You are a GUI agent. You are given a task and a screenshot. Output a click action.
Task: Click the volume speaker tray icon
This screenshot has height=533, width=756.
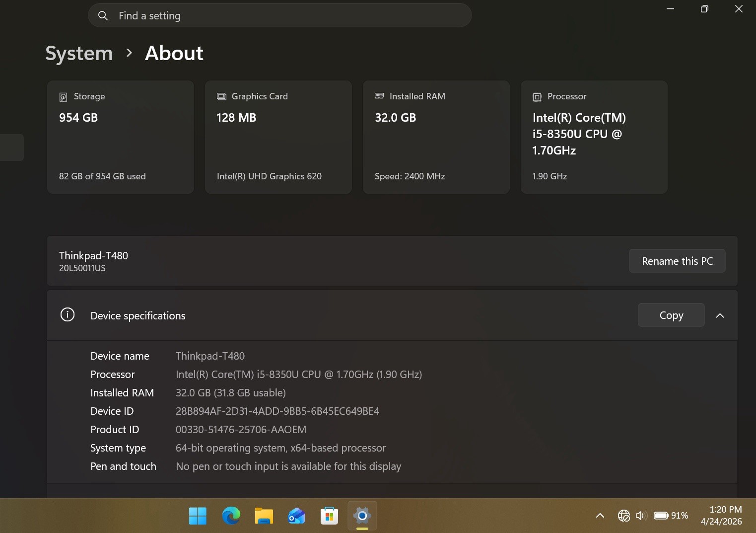[x=641, y=516]
